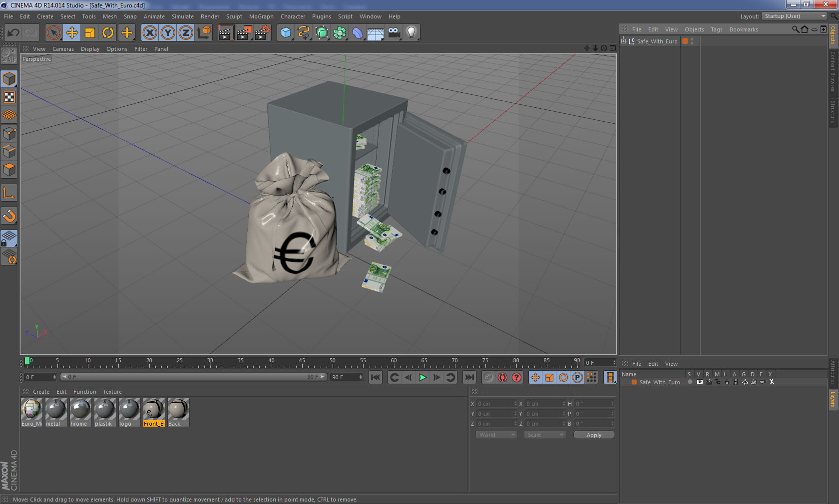Add a Floor environment object
The height and width of the screenshot is (504, 839).
[376, 33]
